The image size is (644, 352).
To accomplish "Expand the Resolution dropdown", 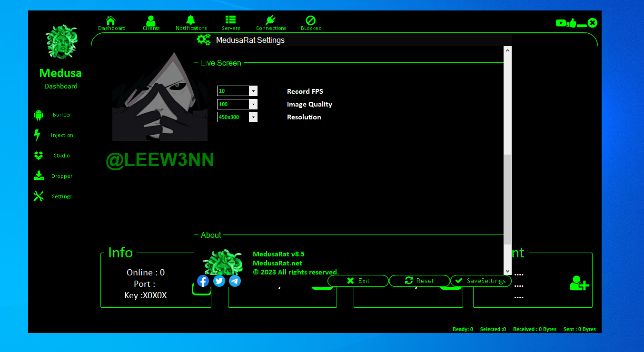I will click(253, 117).
